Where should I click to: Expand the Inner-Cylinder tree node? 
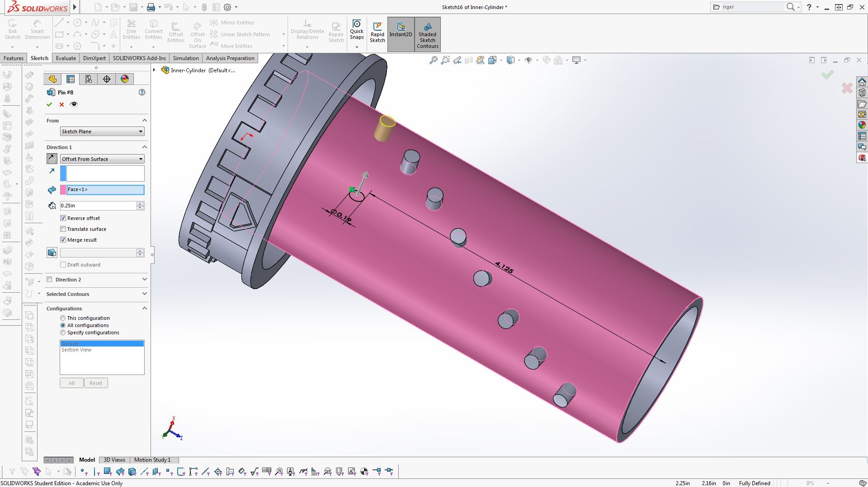155,70
